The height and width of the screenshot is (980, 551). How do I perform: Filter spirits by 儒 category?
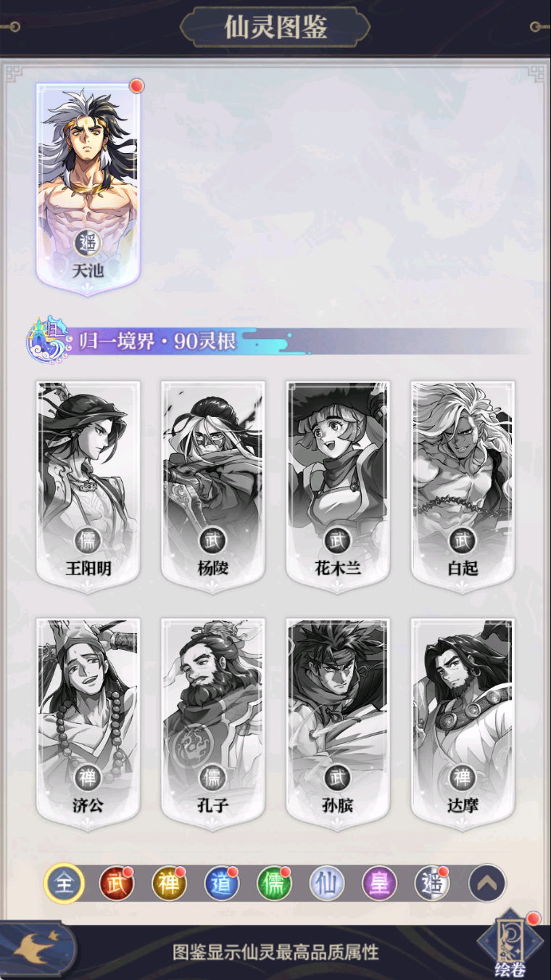pyautogui.click(x=275, y=884)
